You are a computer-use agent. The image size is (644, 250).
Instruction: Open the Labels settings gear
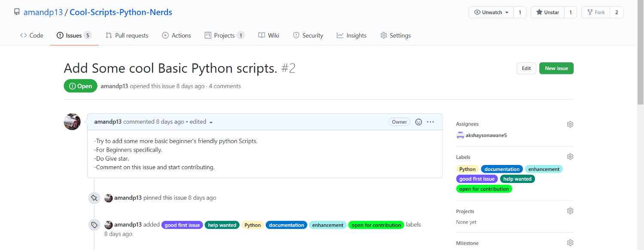pos(570,157)
